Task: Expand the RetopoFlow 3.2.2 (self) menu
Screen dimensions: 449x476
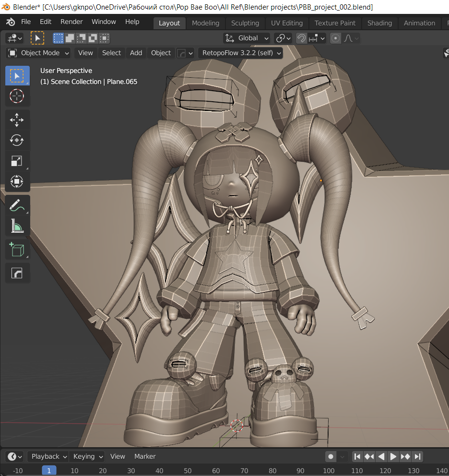Action: [240, 53]
